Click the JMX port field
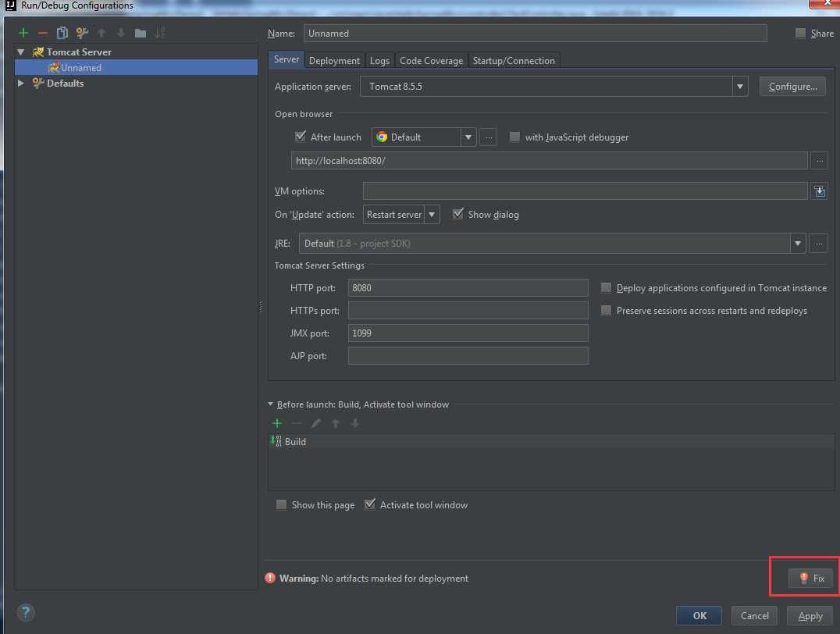The width and height of the screenshot is (840, 634). [x=468, y=333]
